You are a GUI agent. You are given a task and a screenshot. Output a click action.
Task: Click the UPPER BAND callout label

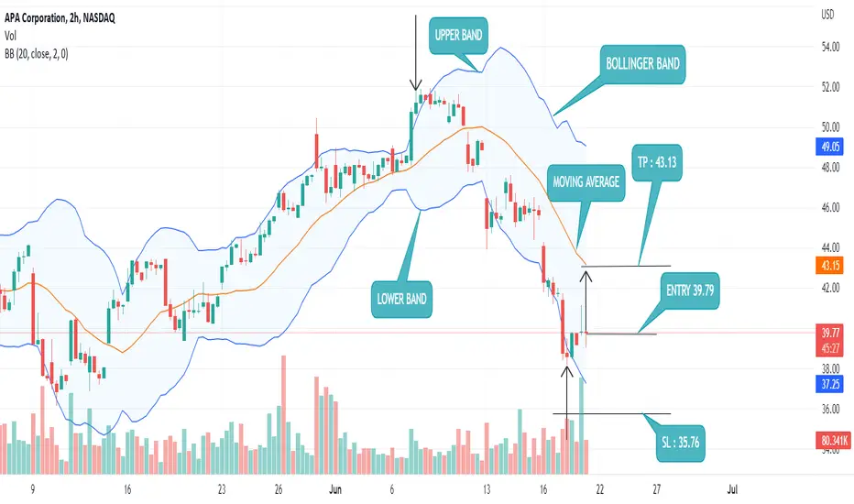pyautogui.click(x=458, y=36)
